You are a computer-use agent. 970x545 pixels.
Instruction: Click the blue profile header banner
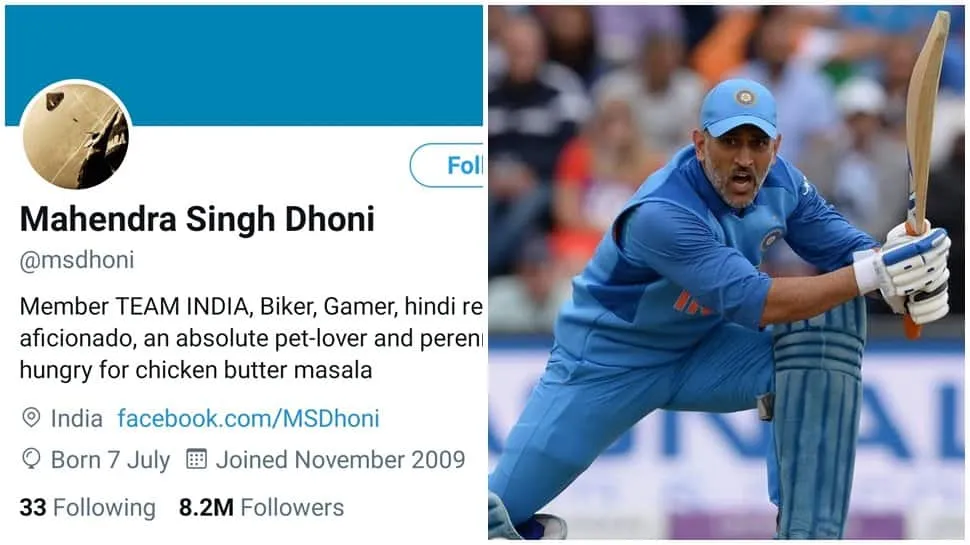tap(244, 66)
